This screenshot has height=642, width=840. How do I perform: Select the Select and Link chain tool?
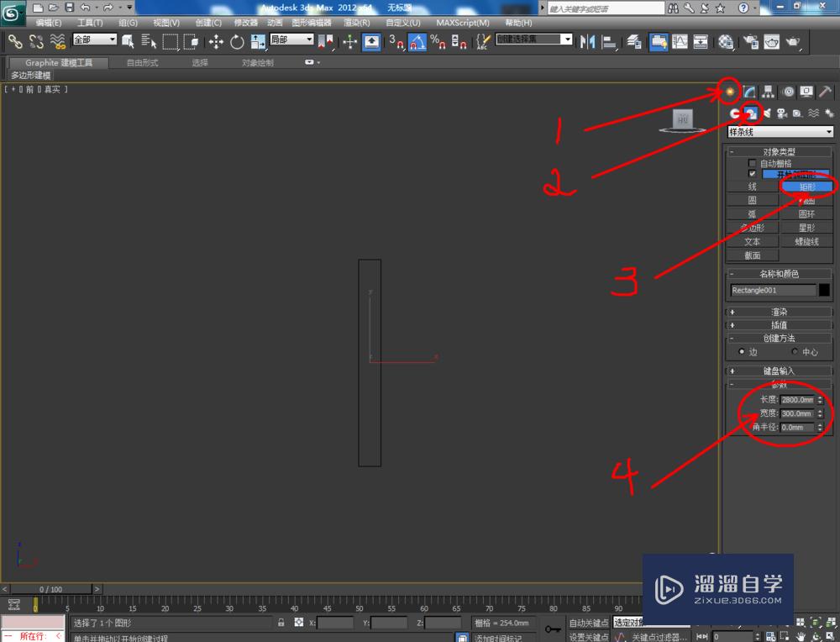[15, 41]
